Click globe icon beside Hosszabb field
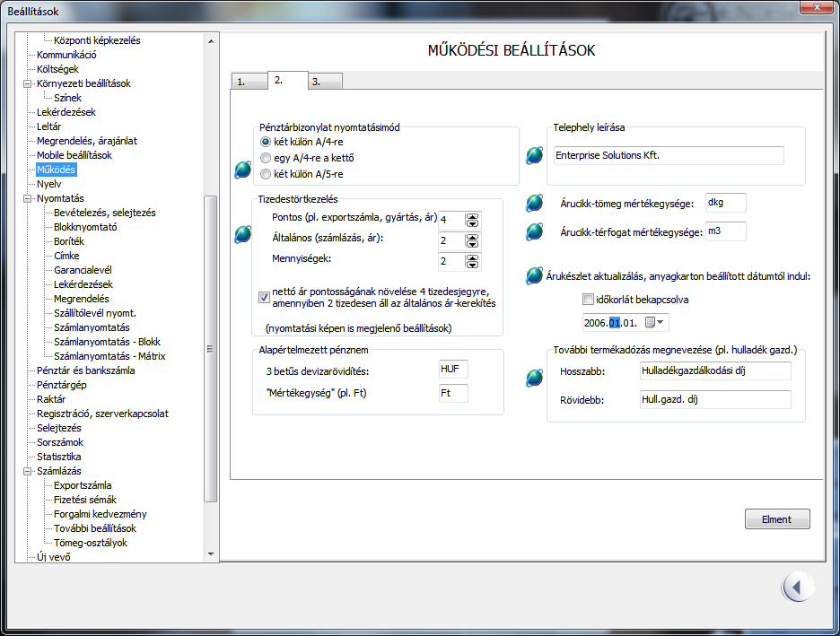Viewport: 840px width, 636px height. coord(534,378)
